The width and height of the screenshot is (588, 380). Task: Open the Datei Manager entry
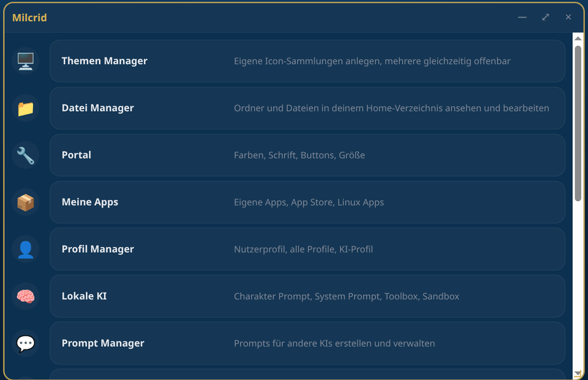307,108
